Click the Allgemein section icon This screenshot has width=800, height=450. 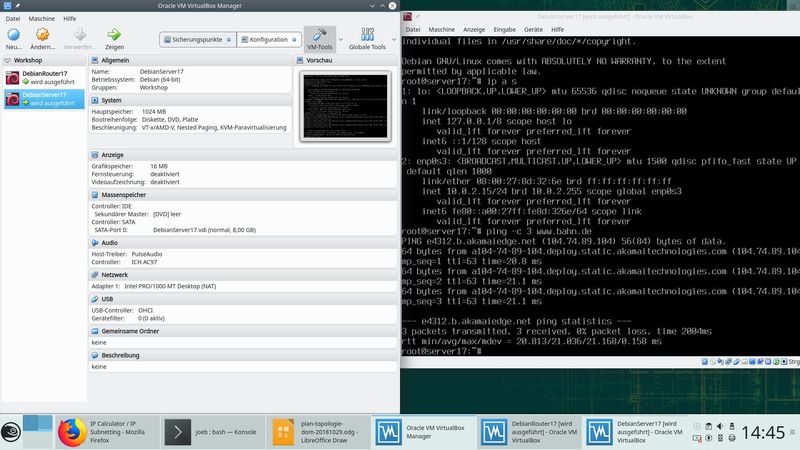tap(94, 60)
